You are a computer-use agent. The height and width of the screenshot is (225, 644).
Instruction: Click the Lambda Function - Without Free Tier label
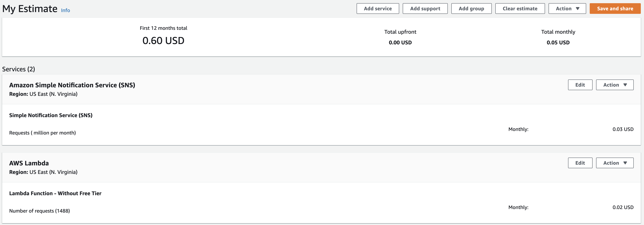coord(55,193)
